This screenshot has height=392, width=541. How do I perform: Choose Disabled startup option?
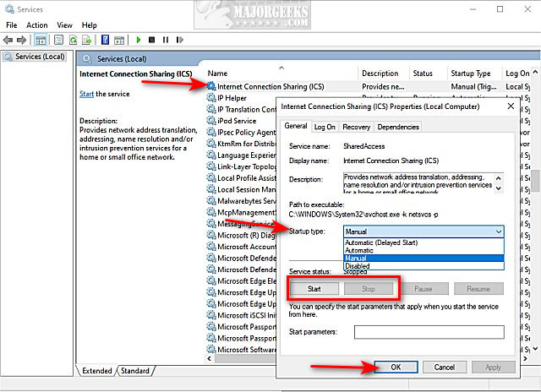(x=424, y=266)
